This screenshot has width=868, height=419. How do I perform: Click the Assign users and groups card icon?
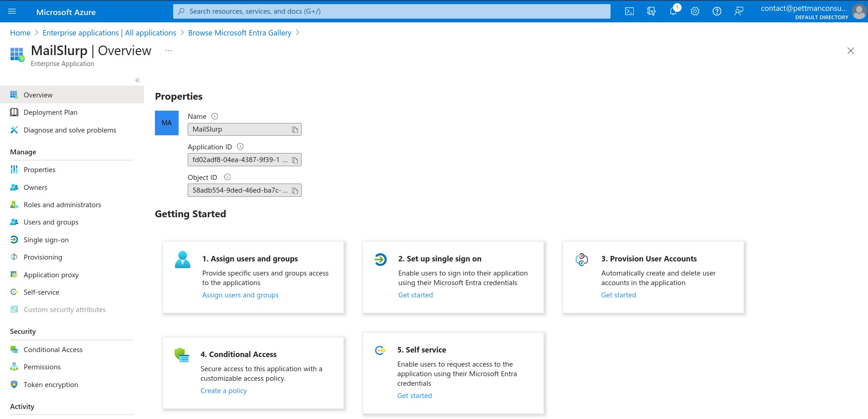(183, 260)
